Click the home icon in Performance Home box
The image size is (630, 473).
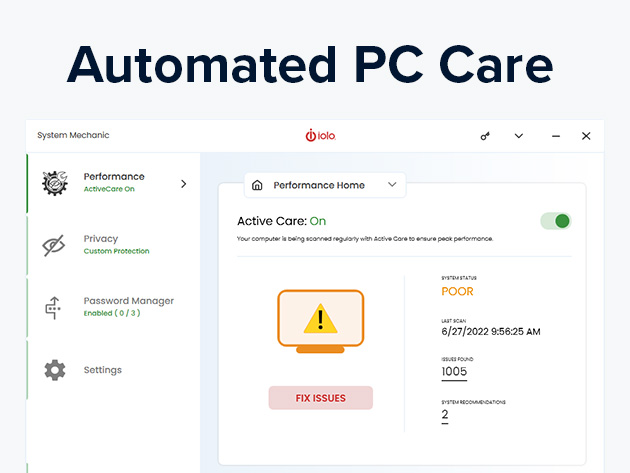[x=257, y=185]
